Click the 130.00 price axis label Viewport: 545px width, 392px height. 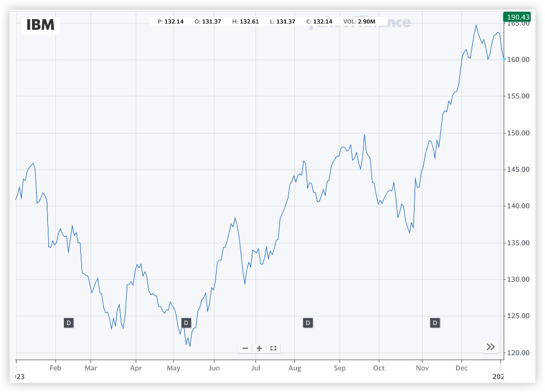[518, 279]
